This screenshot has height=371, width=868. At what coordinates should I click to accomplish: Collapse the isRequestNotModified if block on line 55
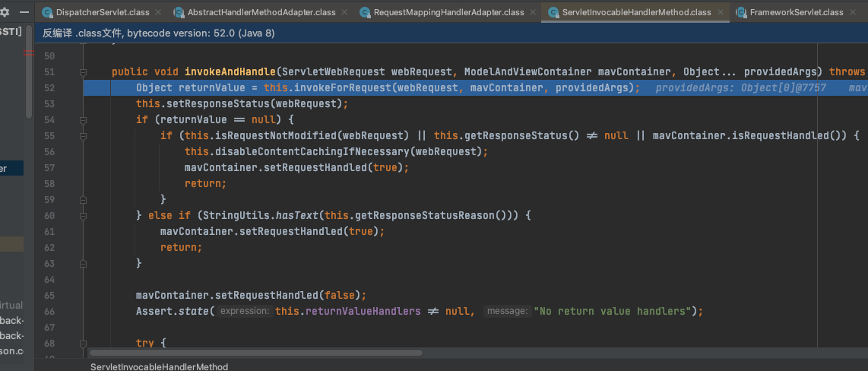pyautogui.click(x=83, y=135)
